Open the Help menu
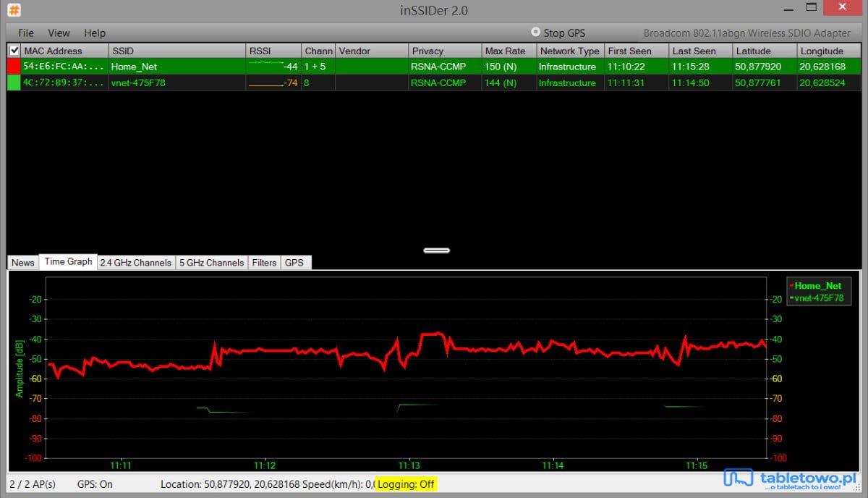The image size is (868, 498). pyautogui.click(x=95, y=33)
